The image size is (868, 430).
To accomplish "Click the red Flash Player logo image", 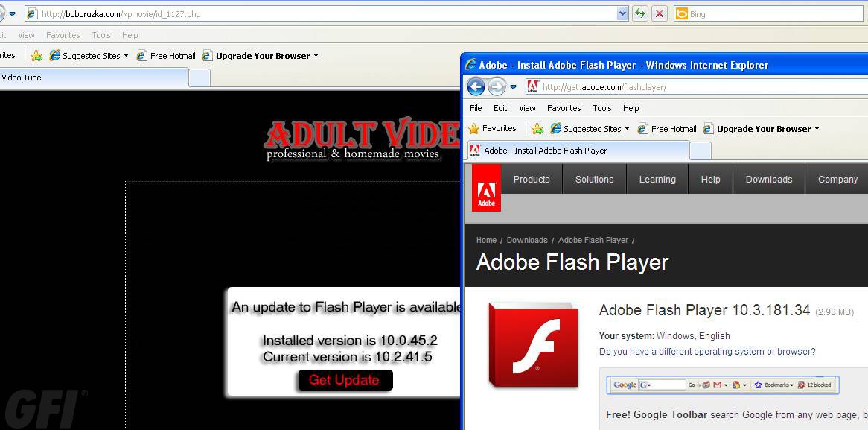I will click(534, 344).
